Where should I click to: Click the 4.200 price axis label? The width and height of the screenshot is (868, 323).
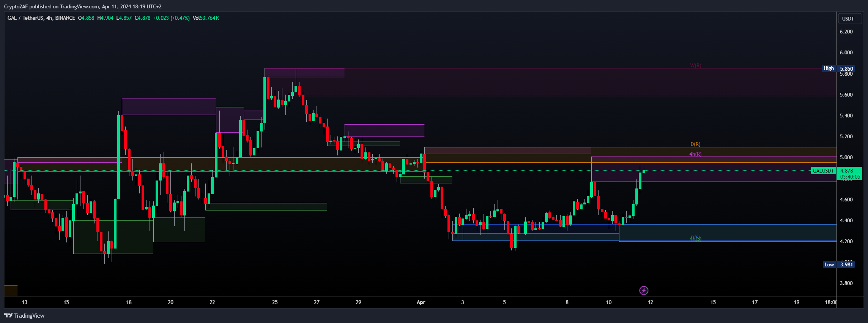(846, 241)
